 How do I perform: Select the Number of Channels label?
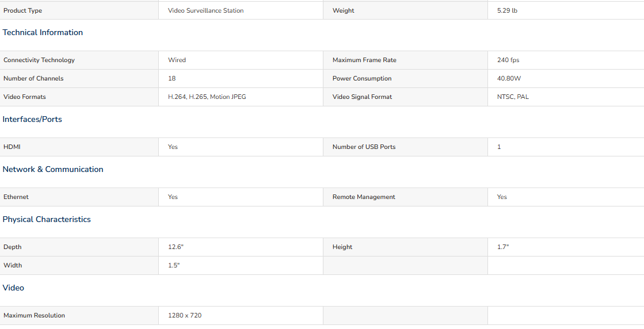[33, 78]
